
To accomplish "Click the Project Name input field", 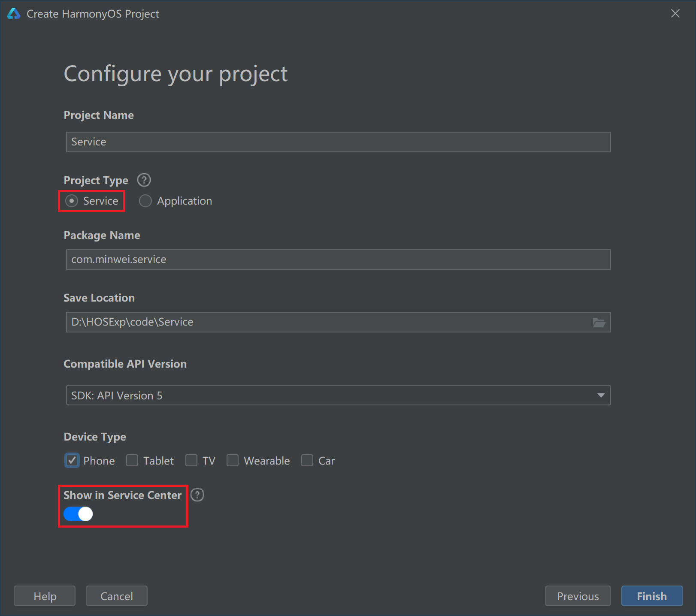I will (338, 142).
